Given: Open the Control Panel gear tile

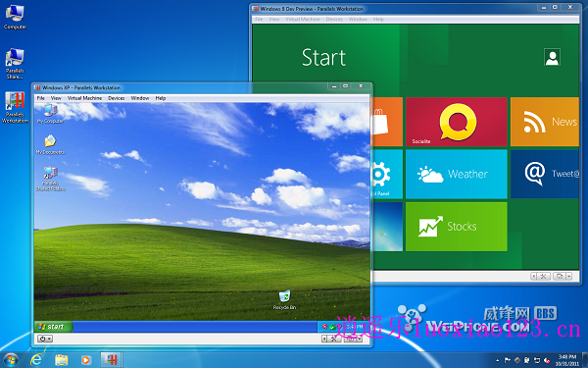Looking at the screenshot, I should 388,174.
